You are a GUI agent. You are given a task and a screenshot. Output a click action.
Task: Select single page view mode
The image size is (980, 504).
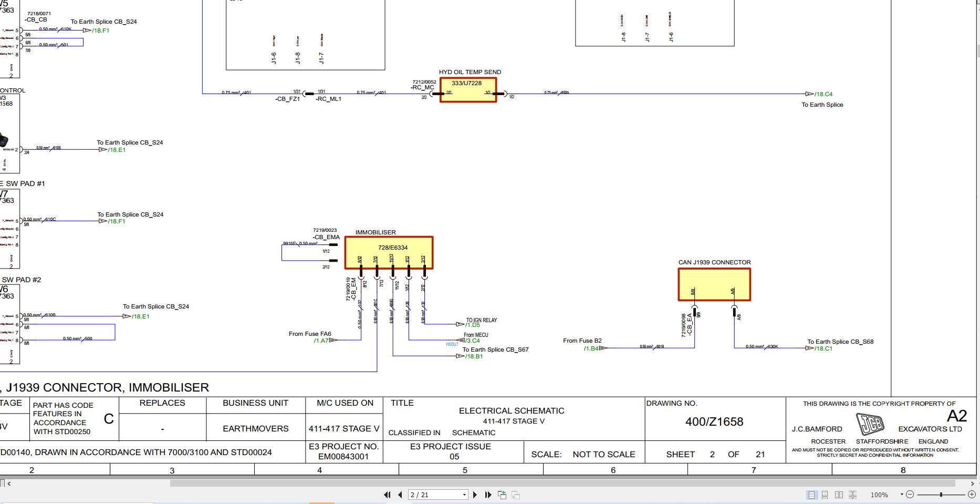pos(812,495)
